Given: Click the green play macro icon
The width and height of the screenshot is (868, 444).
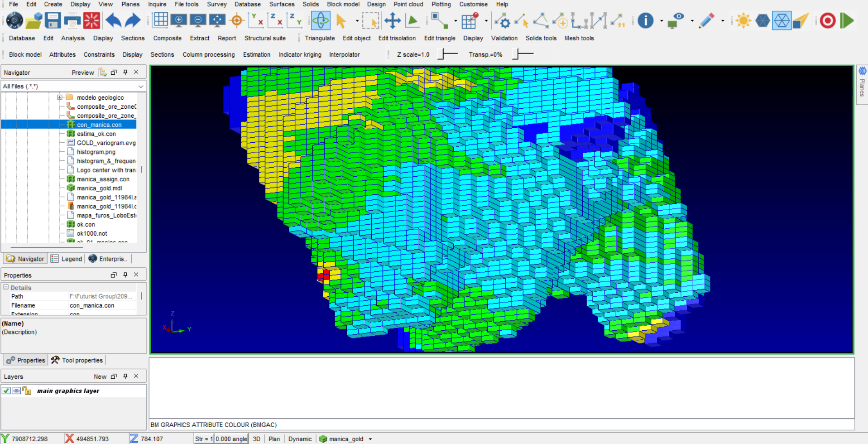Looking at the screenshot, I should (847, 21).
